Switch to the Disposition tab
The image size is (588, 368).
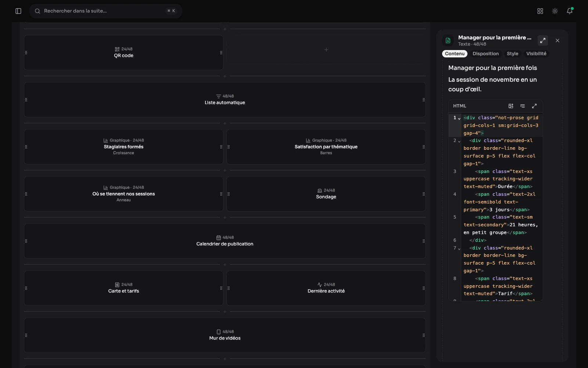pyautogui.click(x=485, y=54)
